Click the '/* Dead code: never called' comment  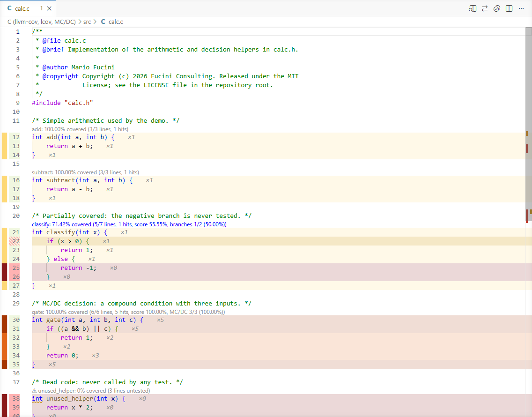click(107, 382)
